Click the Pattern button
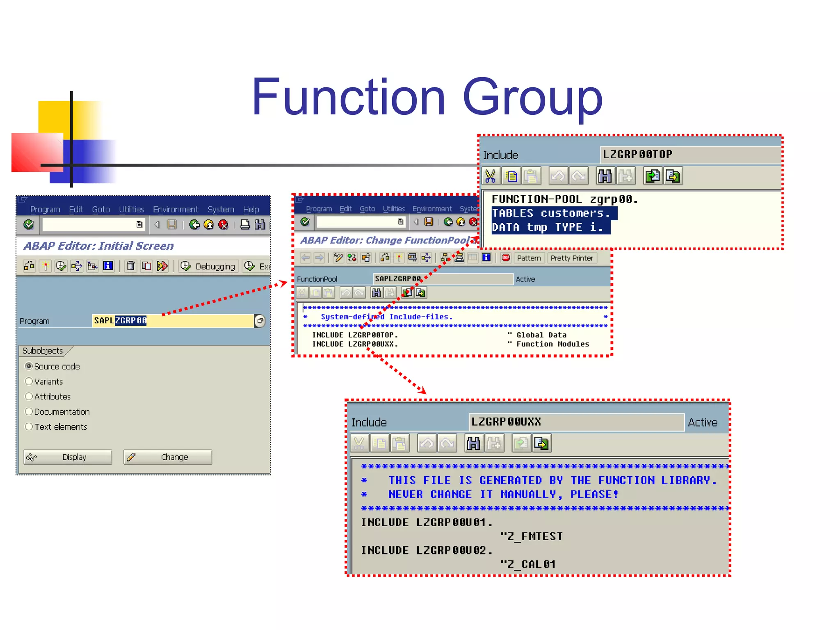This screenshot has width=840, height=630. (529, 258)
